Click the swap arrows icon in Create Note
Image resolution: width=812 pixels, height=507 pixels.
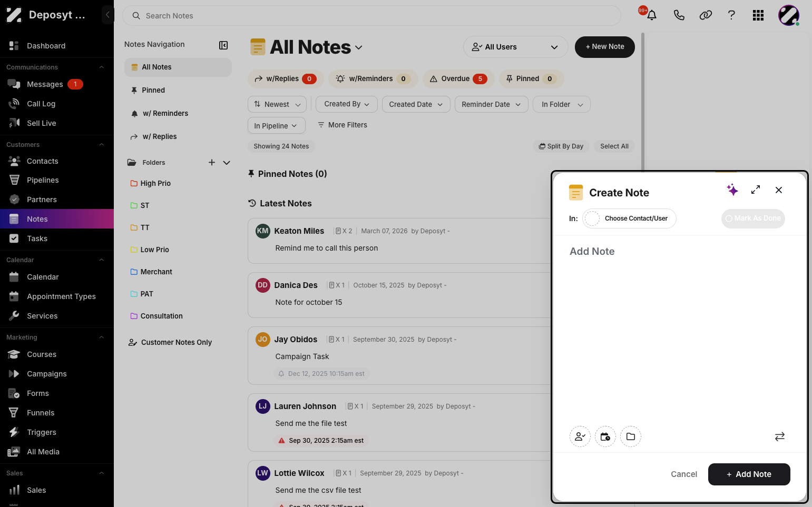tap(780, 436)
